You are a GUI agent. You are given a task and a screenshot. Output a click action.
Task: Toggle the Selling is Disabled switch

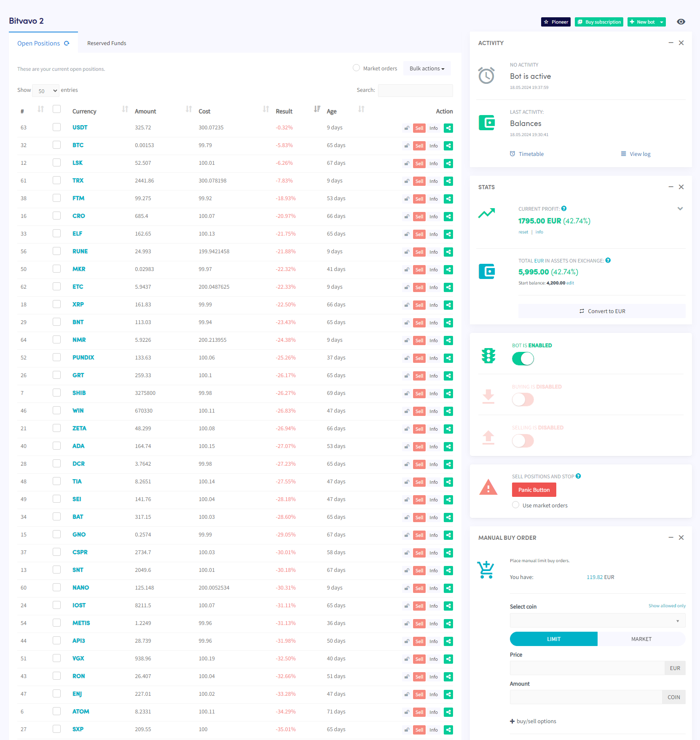pyautogui.click(x=523, y=441)
